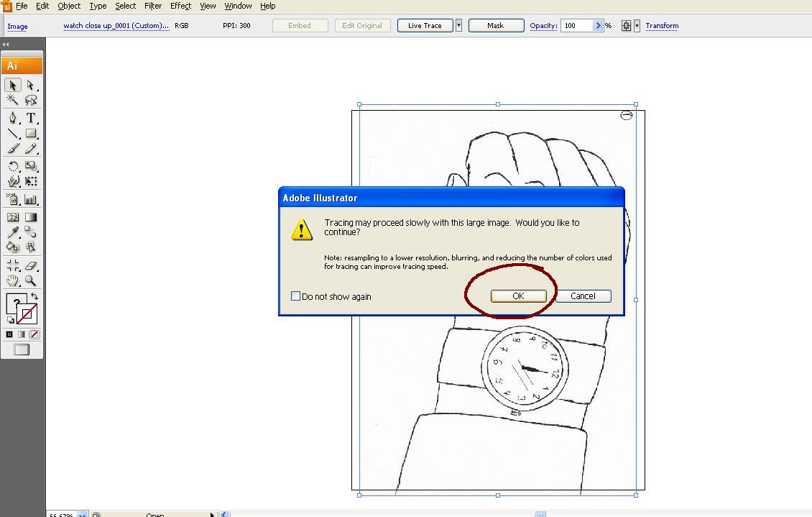
Task: Collapse the toolbox with double arrows
Action: [x=6, y=45]
